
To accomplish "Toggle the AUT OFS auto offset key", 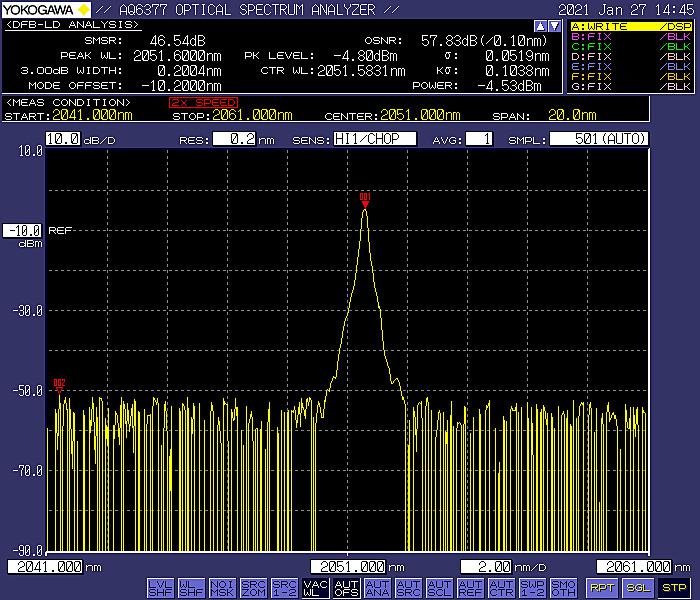I will (x=346, y=587).
